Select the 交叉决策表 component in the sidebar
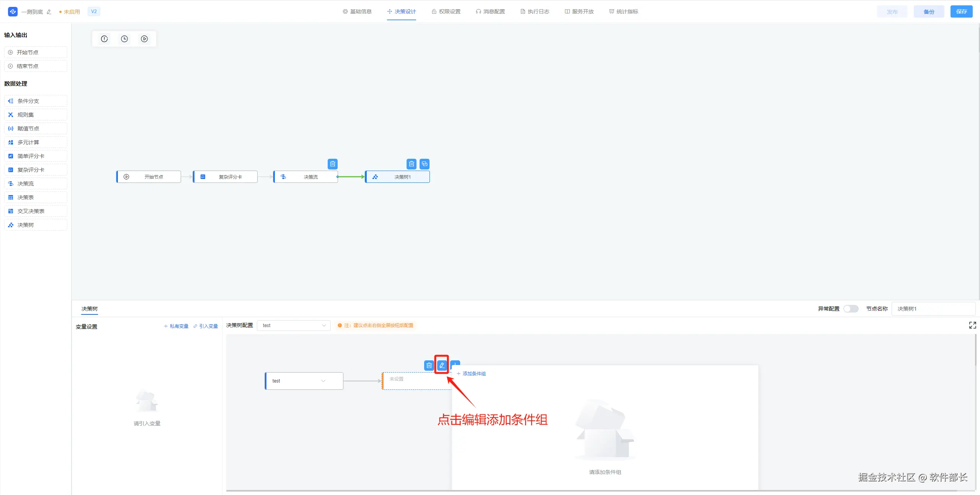980x495 pixels. pyautogui.click(x=31, y=211)
